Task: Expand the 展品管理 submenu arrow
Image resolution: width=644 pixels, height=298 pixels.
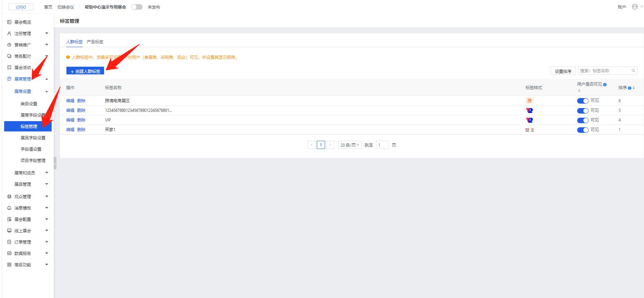Action: [47, 184]
